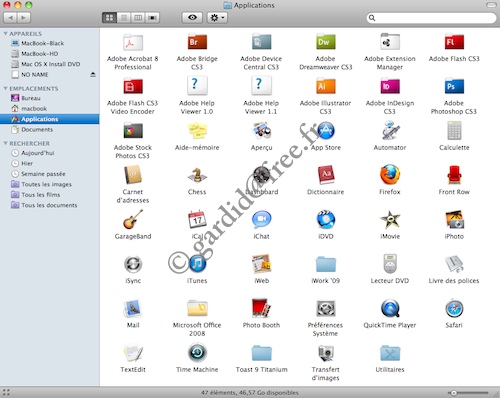
Task: Switch to icon view mode
Action: [x=109, y=18]
